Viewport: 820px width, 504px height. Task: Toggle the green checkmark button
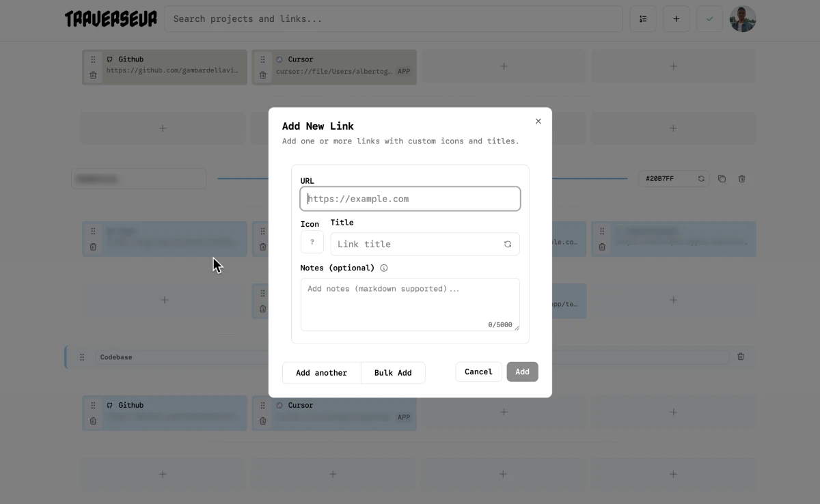[x=709, y=19]
